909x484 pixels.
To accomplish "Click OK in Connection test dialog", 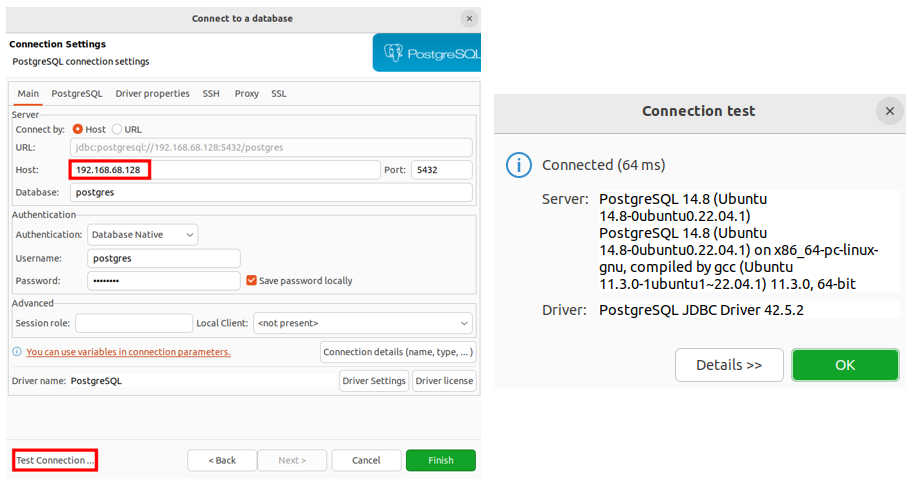I will 845,365.
